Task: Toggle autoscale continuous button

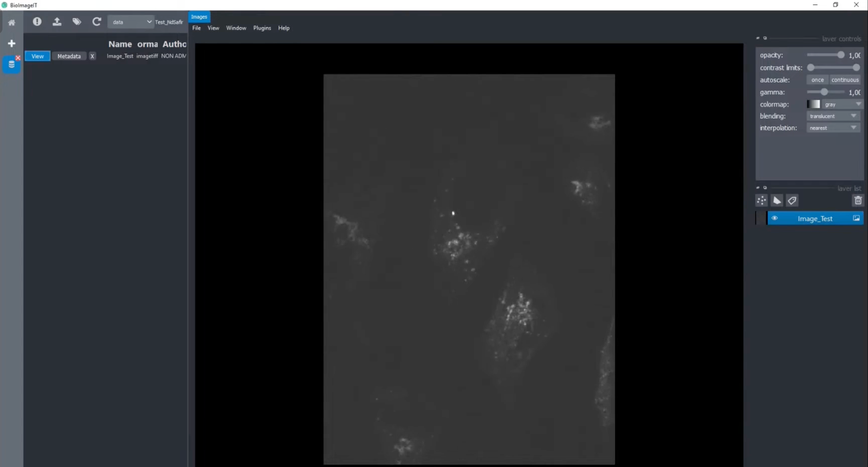Action: click(845, 80)
